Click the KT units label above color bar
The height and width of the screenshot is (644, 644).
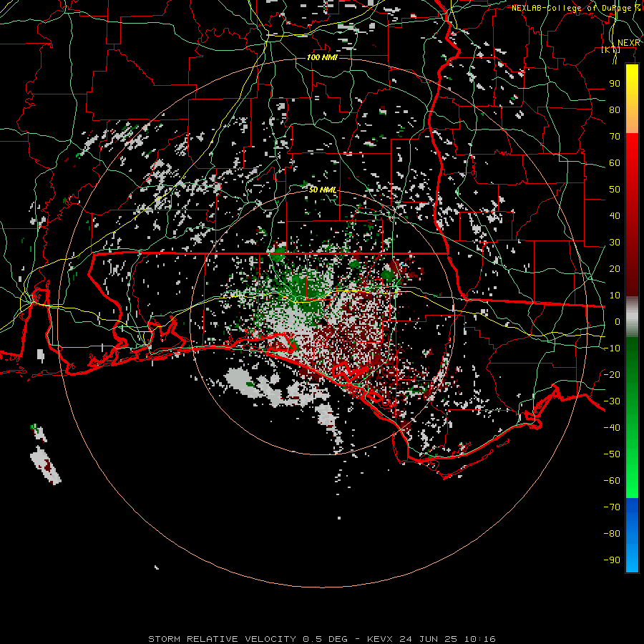click(x=611, y=50)
